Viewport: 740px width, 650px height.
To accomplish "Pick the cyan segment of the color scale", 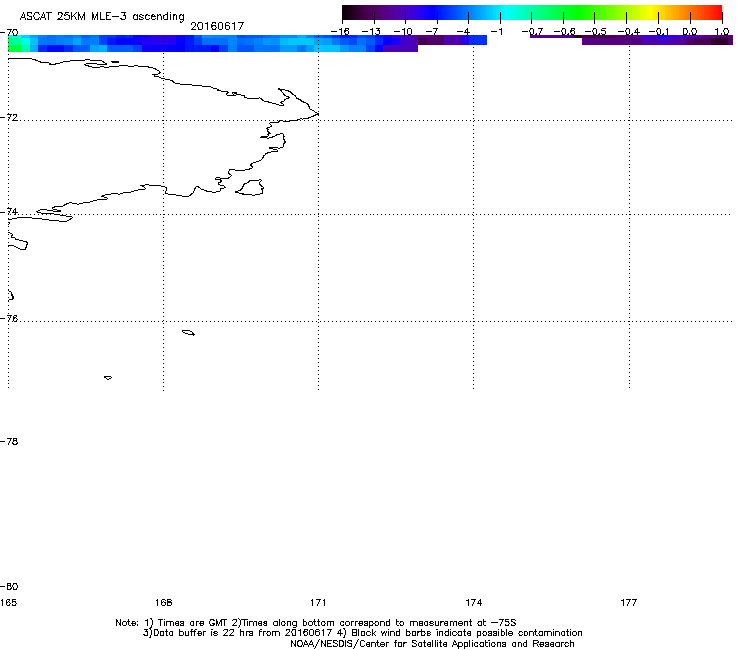I will coord(507,13).
